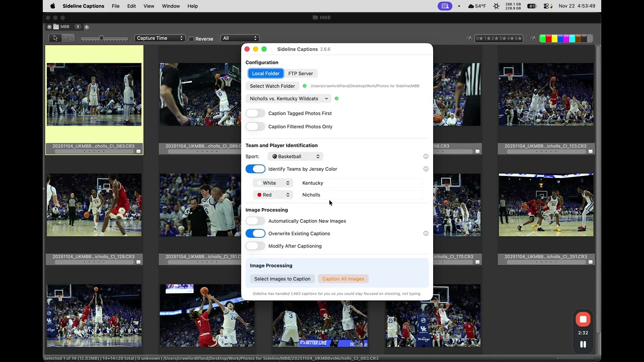
Task: Open weather 54°F menu bar item
Action: point(477,6)
